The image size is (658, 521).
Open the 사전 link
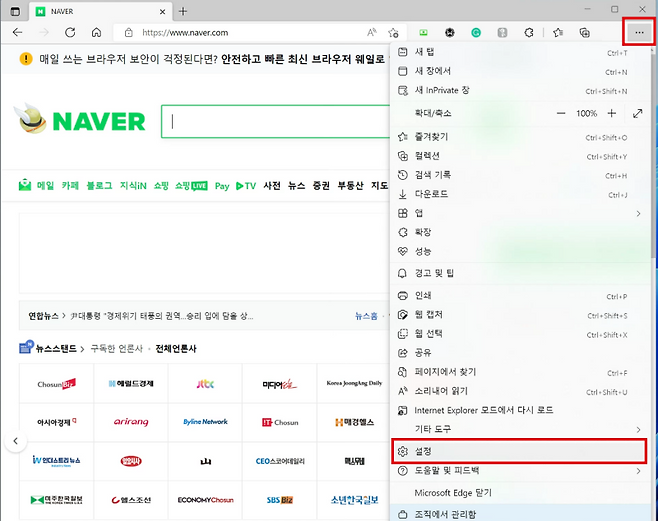pos(272,185)
